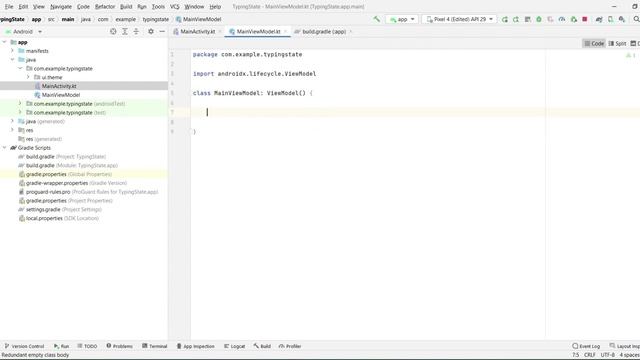Open the Edit menu
The height and width of the screenshot is (360, 640).
click(x=23, y=7)
